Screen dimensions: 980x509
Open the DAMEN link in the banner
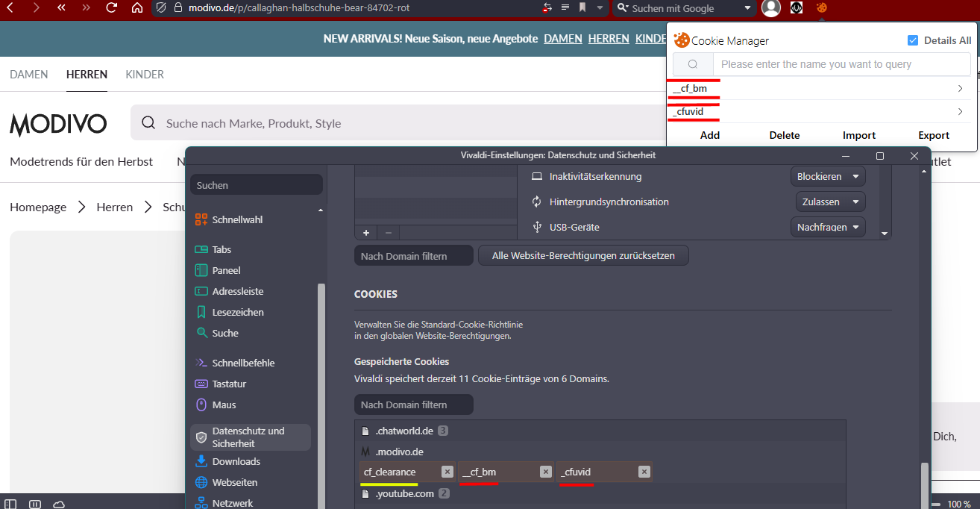tap(563, 38)
